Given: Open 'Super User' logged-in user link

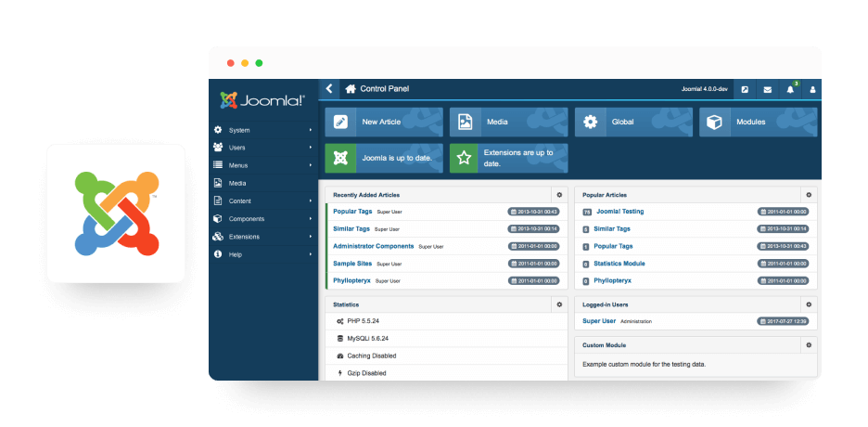Looking at the screenshot, I should [x=599, y=320].
